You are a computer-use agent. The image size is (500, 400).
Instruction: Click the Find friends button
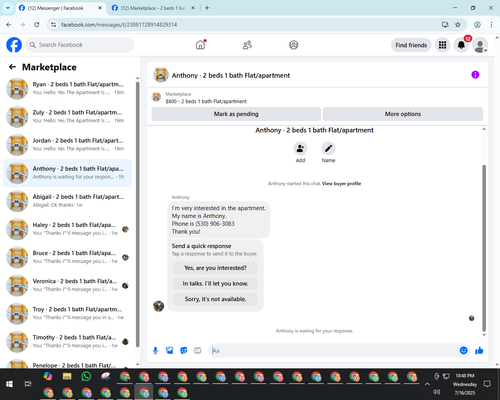[411, 45]
